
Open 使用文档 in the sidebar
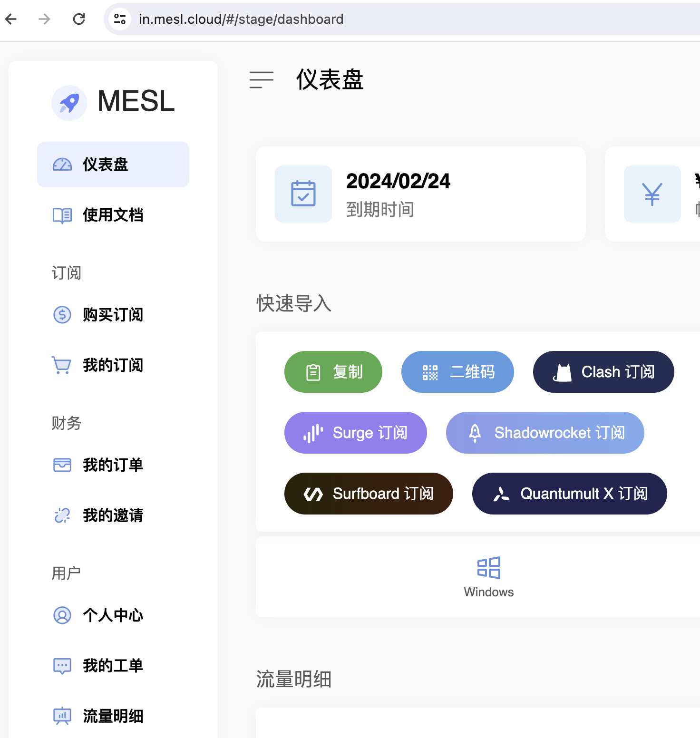tap(113, 215)
